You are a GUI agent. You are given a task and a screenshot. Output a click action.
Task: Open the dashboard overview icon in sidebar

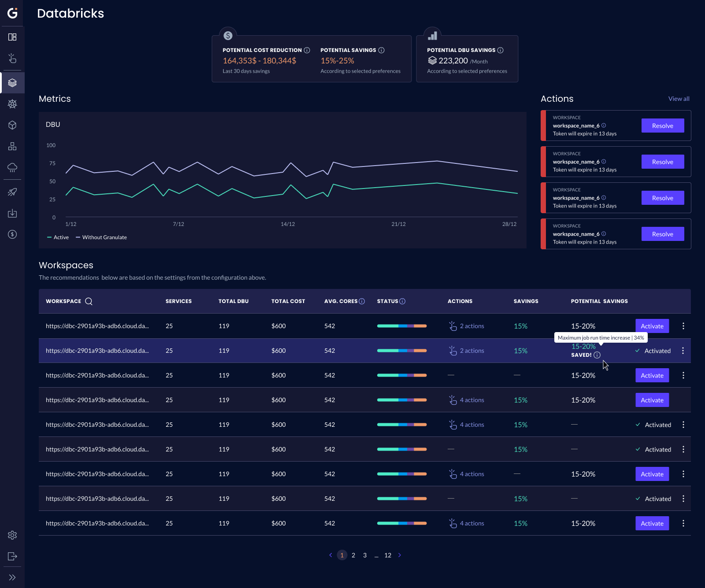(x=12, y=37)
